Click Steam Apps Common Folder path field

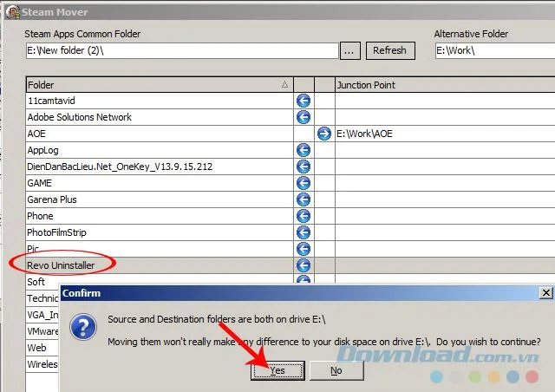pyautogui.click(x=182, y=50)
